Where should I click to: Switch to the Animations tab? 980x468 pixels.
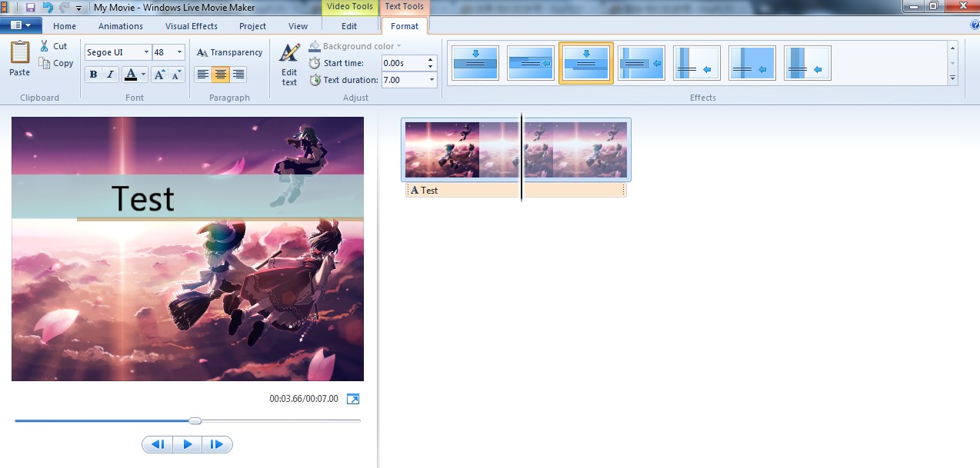tap(121, 26)
